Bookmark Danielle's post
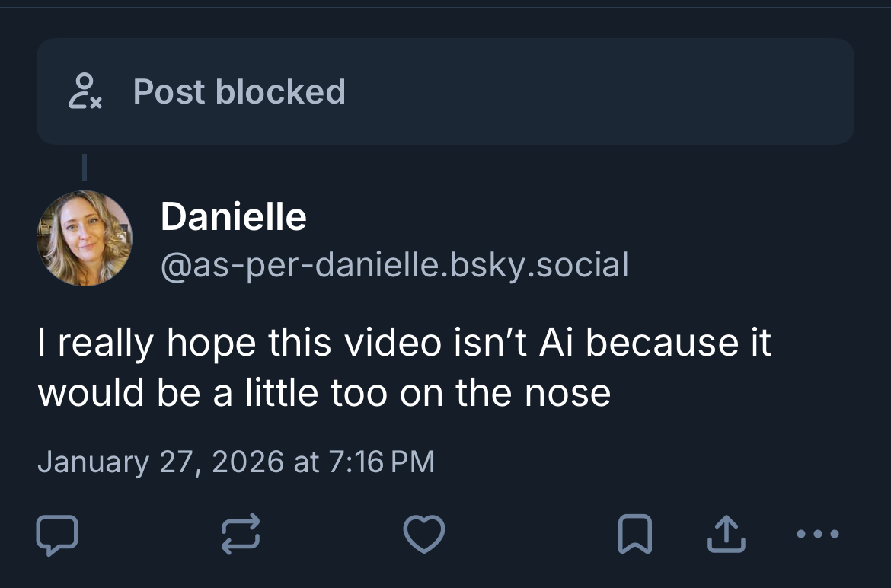891x588 pixels. (x=634, y=534)
